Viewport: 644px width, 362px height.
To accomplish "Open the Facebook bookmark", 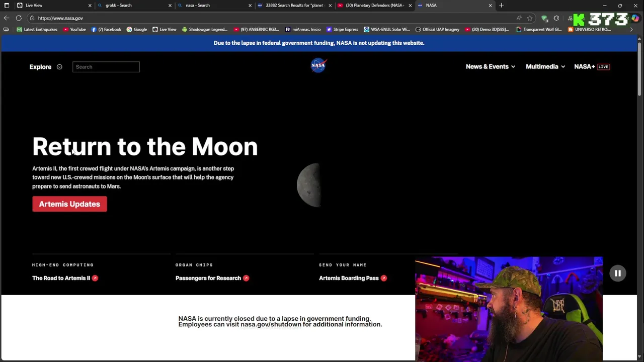I will tap(106, 29).
